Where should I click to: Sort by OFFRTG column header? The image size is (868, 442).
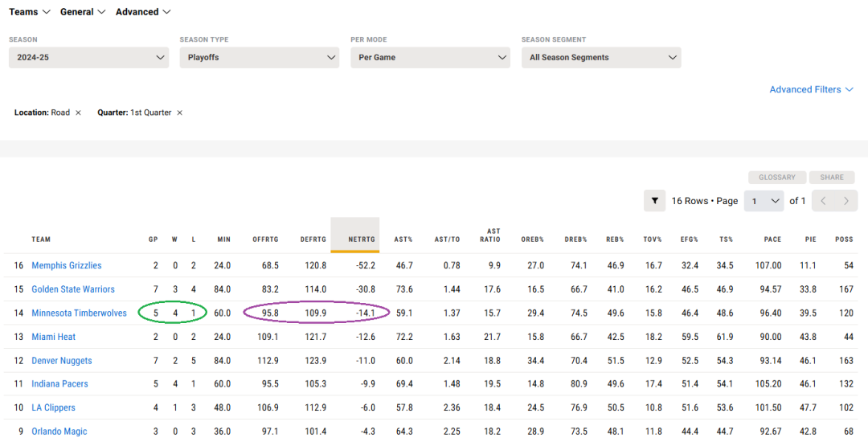(x=266, y=239)
